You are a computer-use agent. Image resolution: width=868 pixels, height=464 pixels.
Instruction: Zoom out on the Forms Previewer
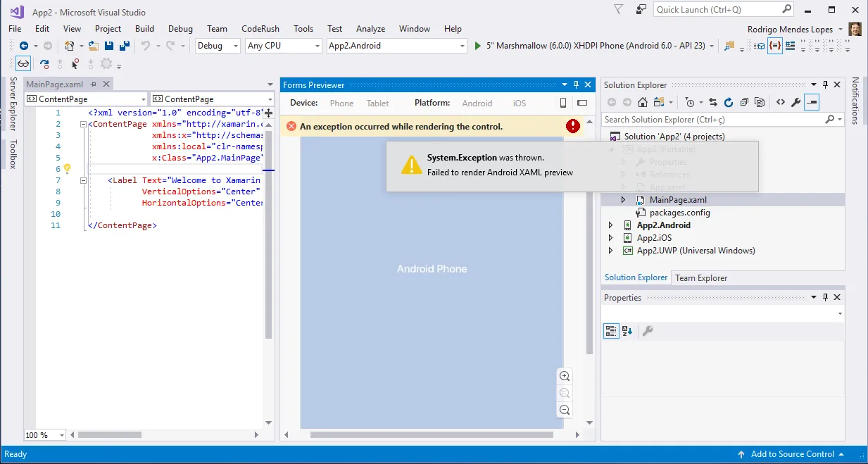pos(564,410)
